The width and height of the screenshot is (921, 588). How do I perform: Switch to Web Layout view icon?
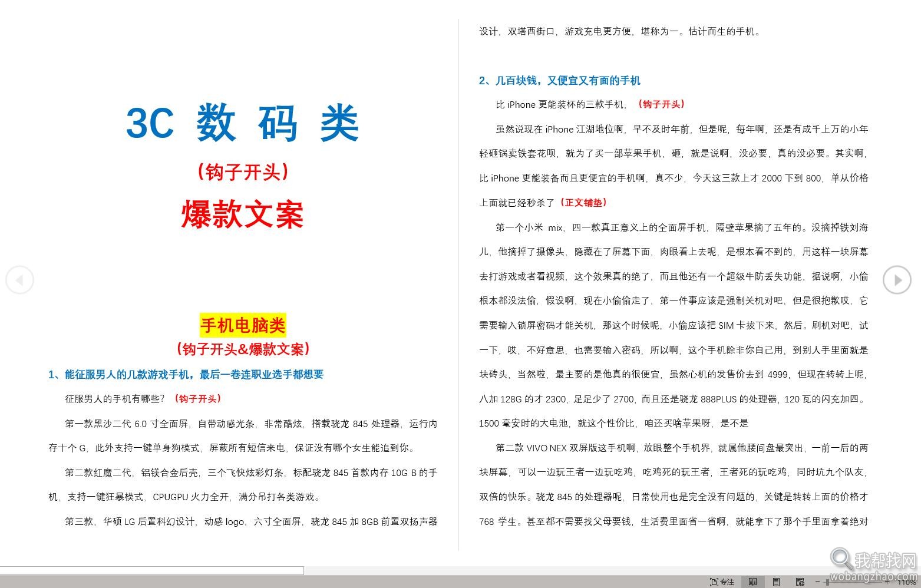800,582
